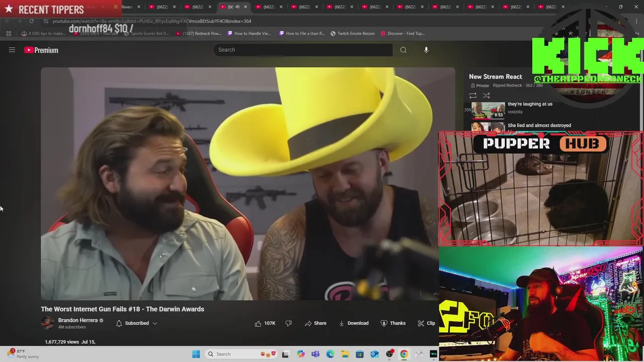
Task: Reload the page in the browser toolbar
Action: [x=31, y=21]
